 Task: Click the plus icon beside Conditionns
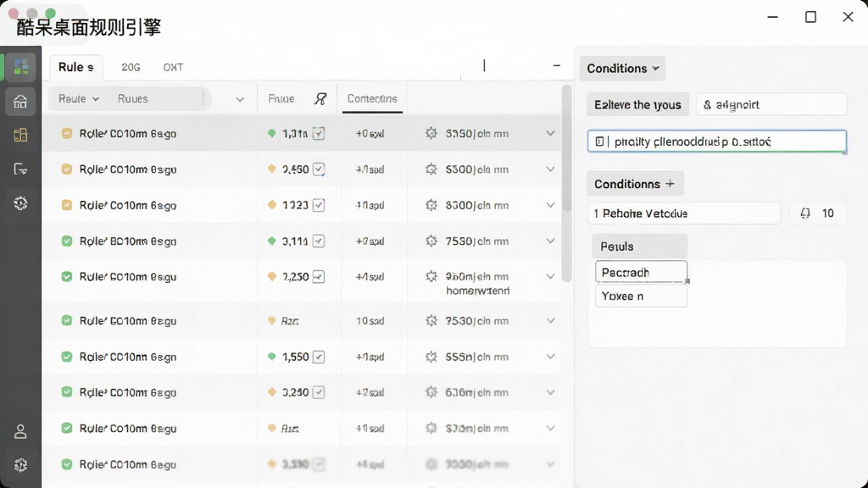[x=670, y=184]
